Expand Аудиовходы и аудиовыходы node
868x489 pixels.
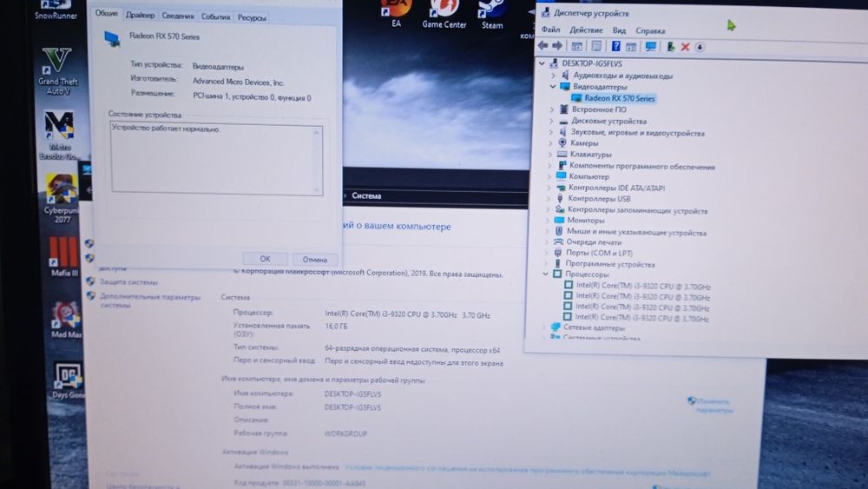coord(553,75)
